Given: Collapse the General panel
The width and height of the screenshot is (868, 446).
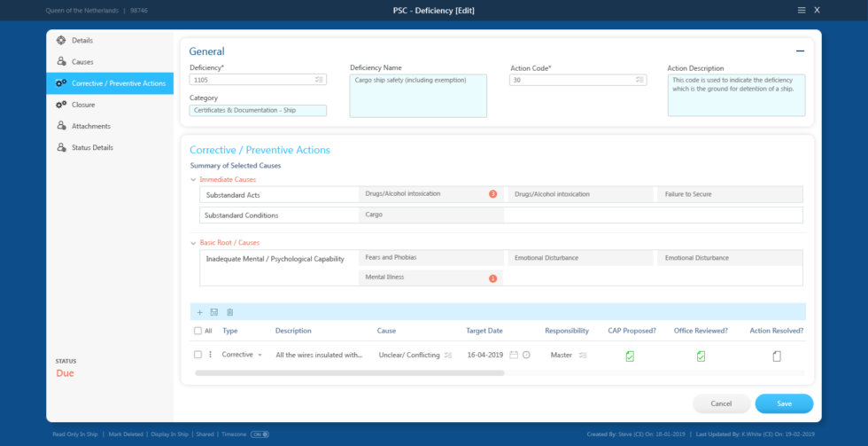Looking at the screenshot, I should (x=800, y=51).
